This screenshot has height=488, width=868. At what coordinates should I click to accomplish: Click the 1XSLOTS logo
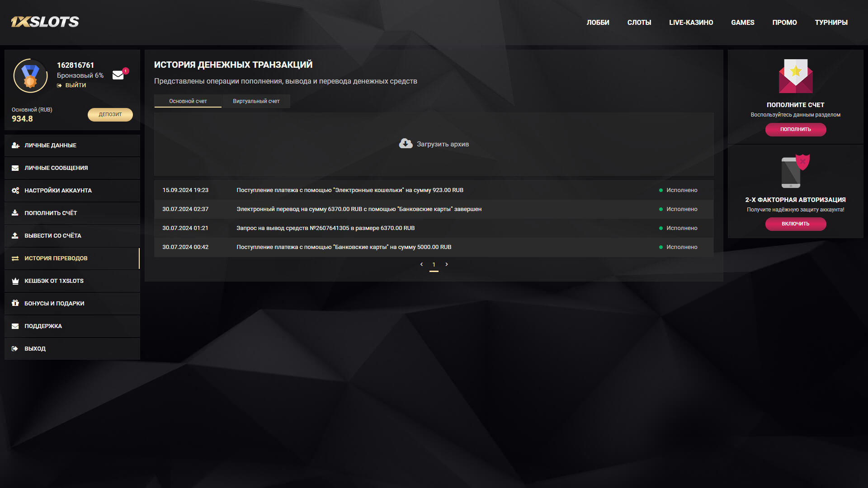[x=45, y=22]
